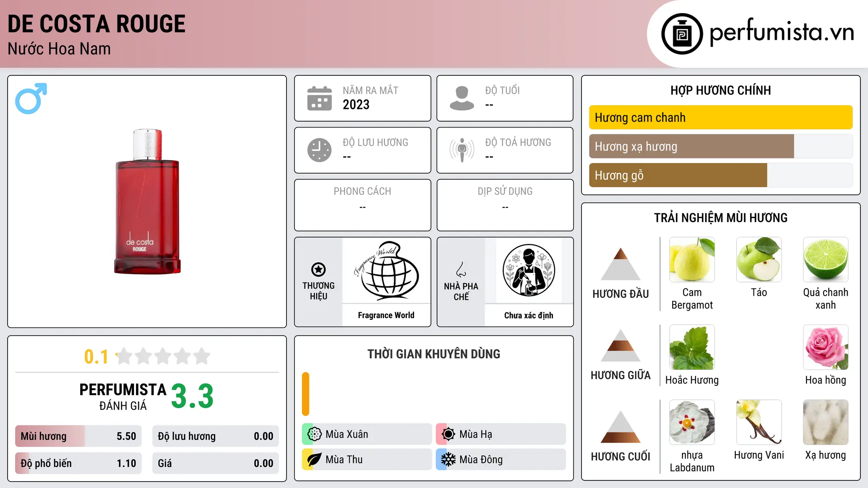Select the Mùa Thu season label
This screenshot has width=868, height=488.
(x=344, y=460)
